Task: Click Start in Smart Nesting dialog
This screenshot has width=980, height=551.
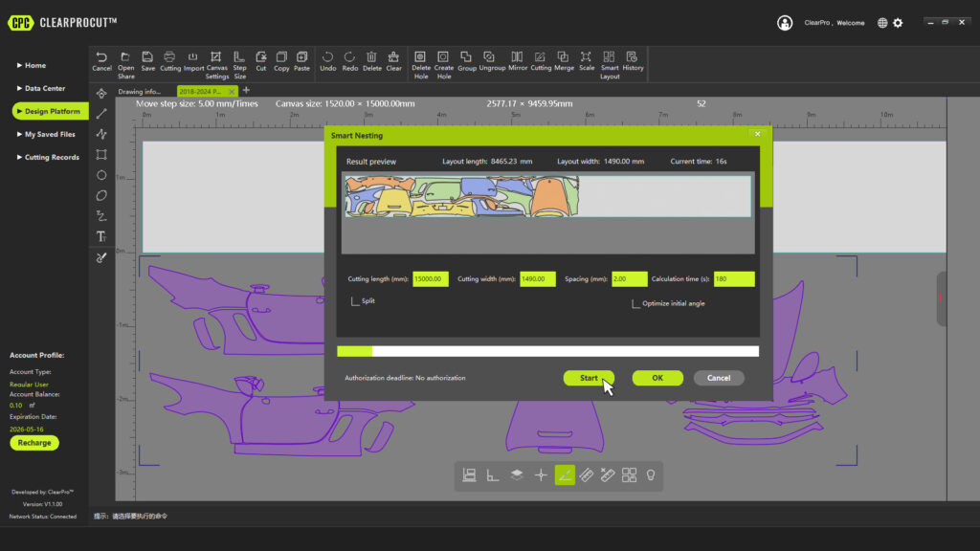Action: pos(589,378)
